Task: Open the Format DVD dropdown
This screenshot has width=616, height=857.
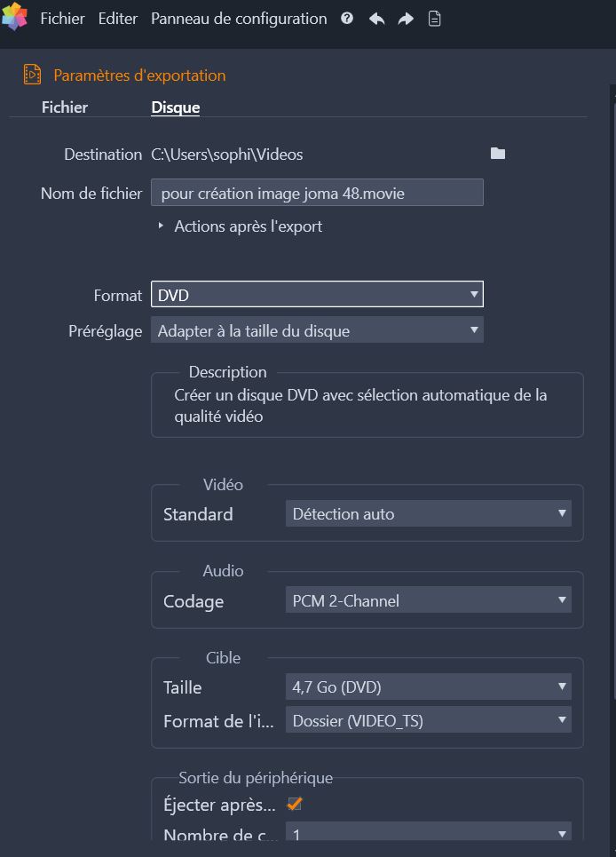Action: point(317,295)
